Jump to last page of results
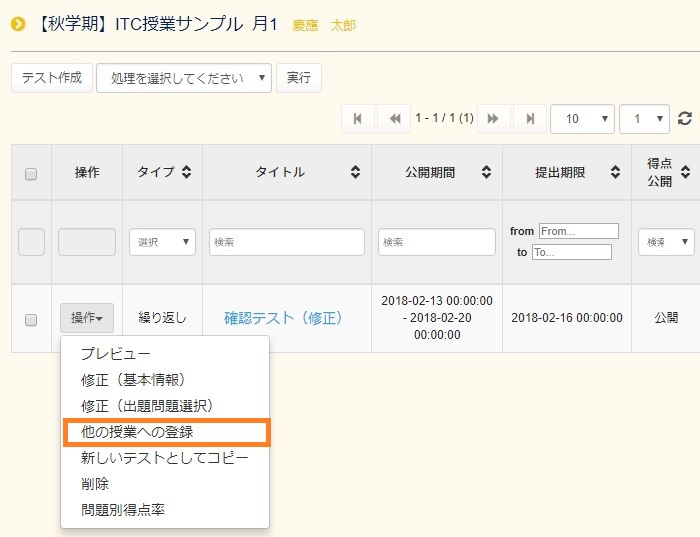 (529, 118)
